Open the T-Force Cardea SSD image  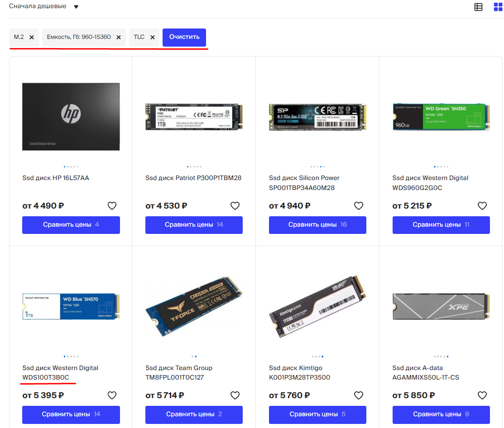[x=194, y=307]
